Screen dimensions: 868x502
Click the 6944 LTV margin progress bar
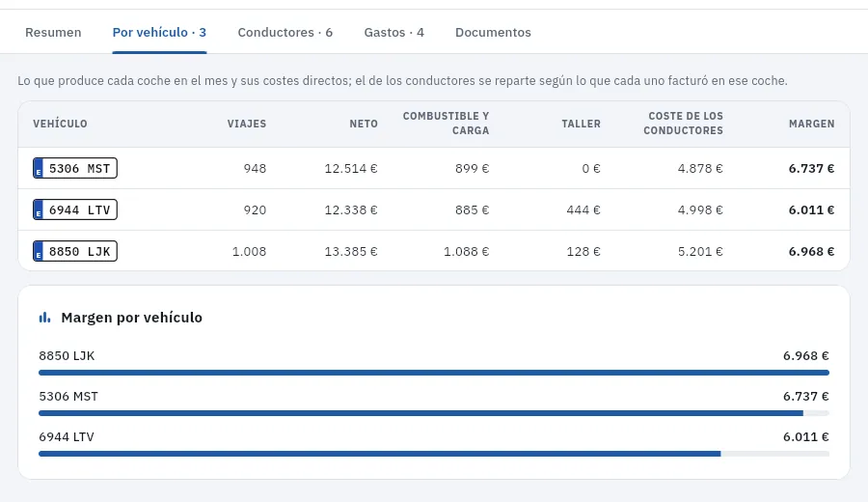434,454
